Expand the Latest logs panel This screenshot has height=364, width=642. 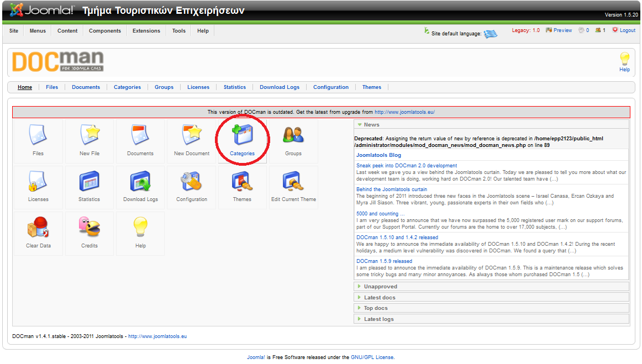coord(491,319)
